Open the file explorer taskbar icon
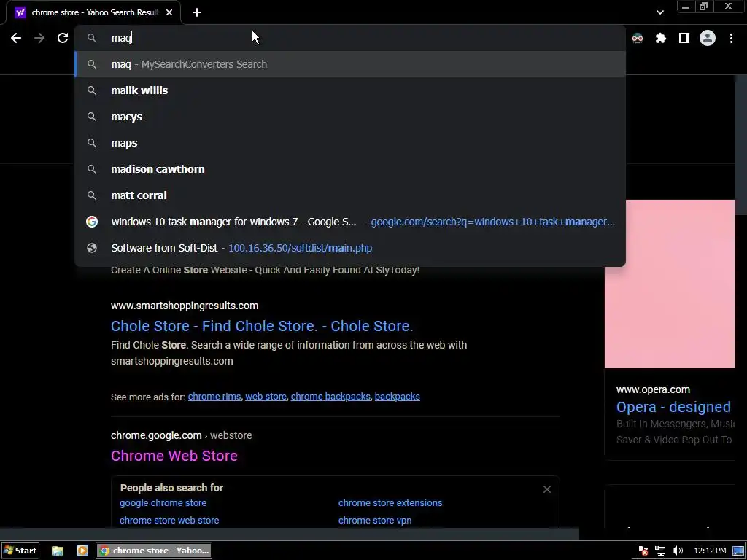The width and height of the screenshot is (747, 560). point(58,551)
